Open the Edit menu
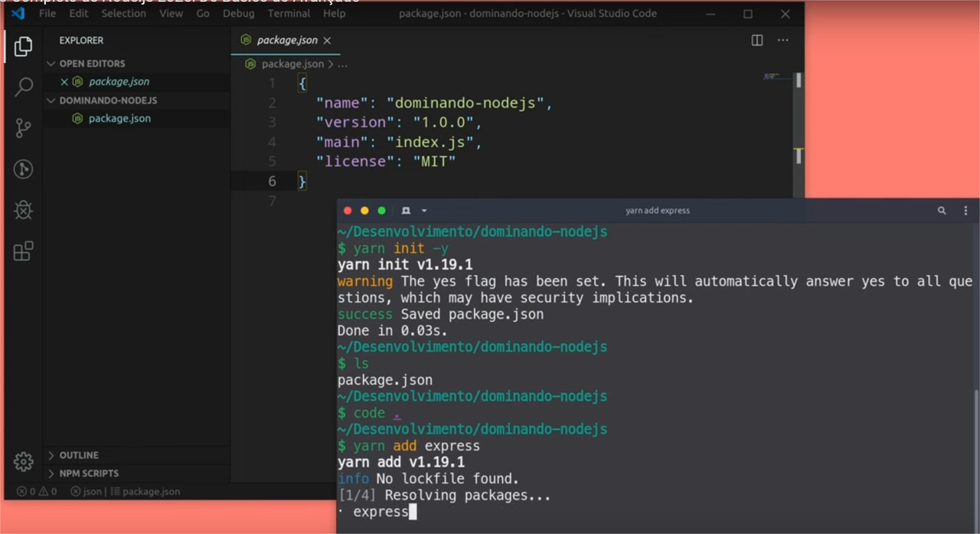The width and height of the screenshot is (980, 534). tap(78, 14)
